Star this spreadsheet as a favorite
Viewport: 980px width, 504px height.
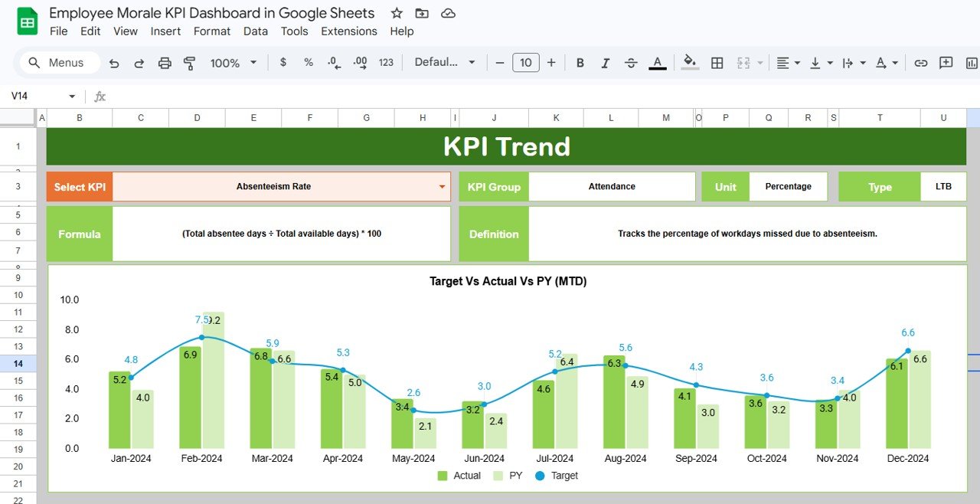(396, 13)
